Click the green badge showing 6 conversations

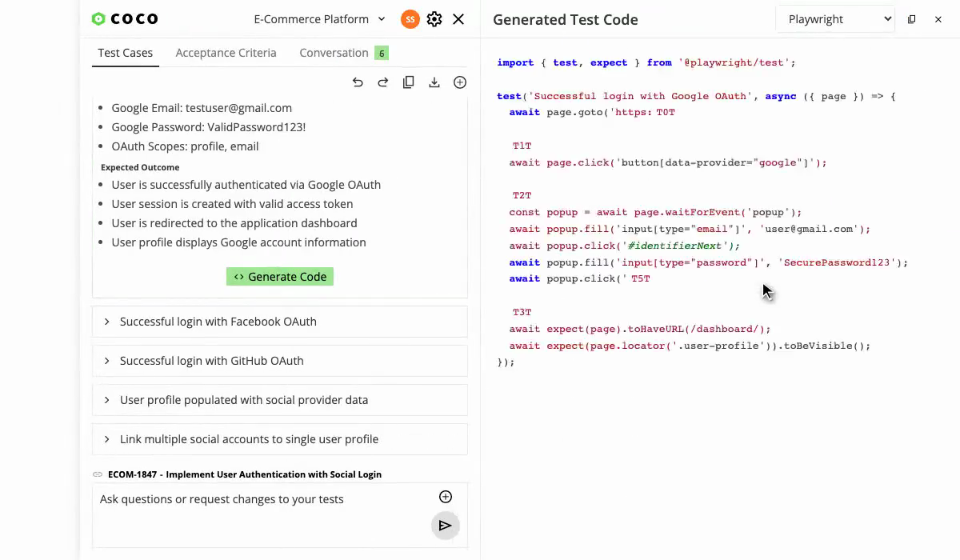382,53
